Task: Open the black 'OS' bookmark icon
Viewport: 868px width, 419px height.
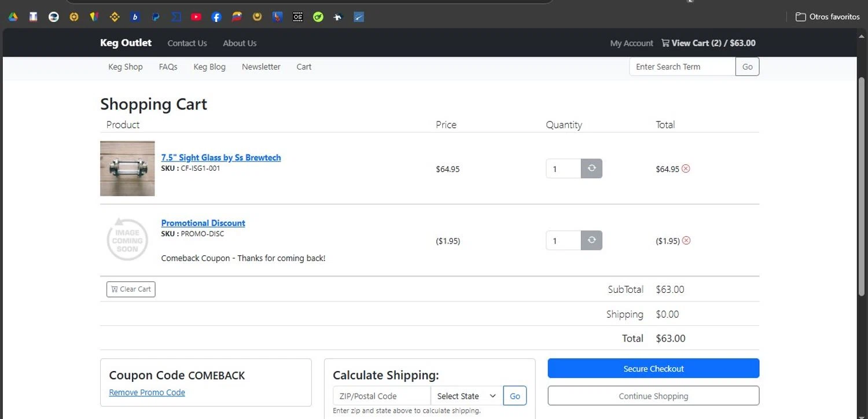Action: coord(297,17)
